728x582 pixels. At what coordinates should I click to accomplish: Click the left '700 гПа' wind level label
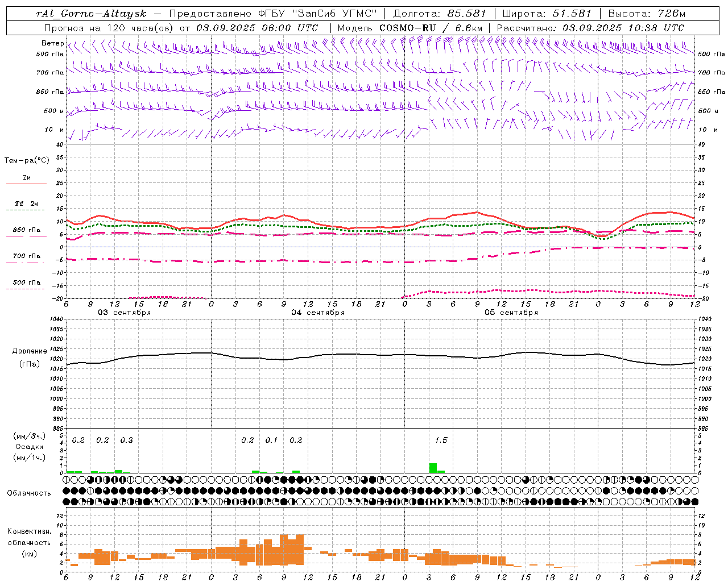(50, 73)
